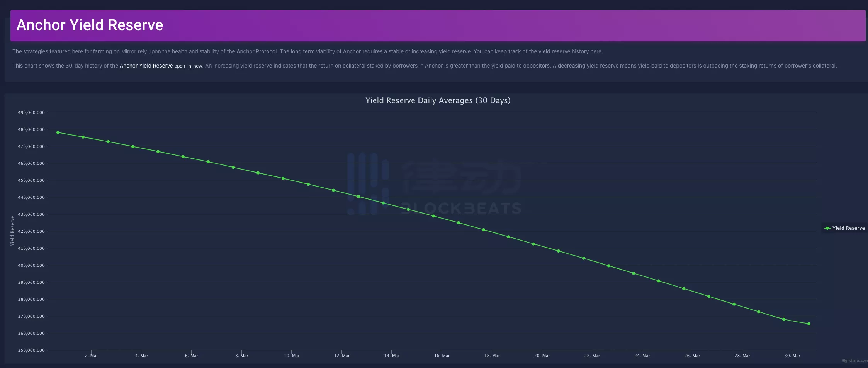Click the data point on the 440,000,000 gridline
The width and height of the screenshot is (868, 368).
[x=358, y=197]
